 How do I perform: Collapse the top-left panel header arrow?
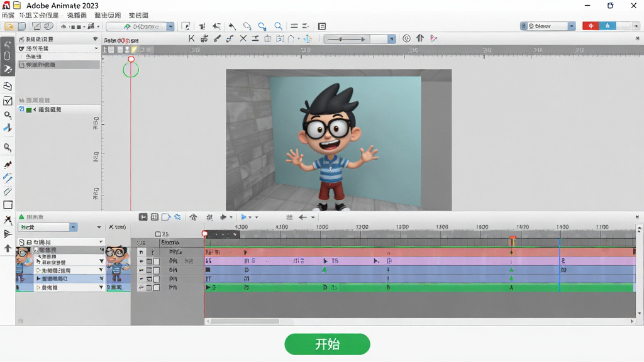pyautogui.click(x=96, y=39)
